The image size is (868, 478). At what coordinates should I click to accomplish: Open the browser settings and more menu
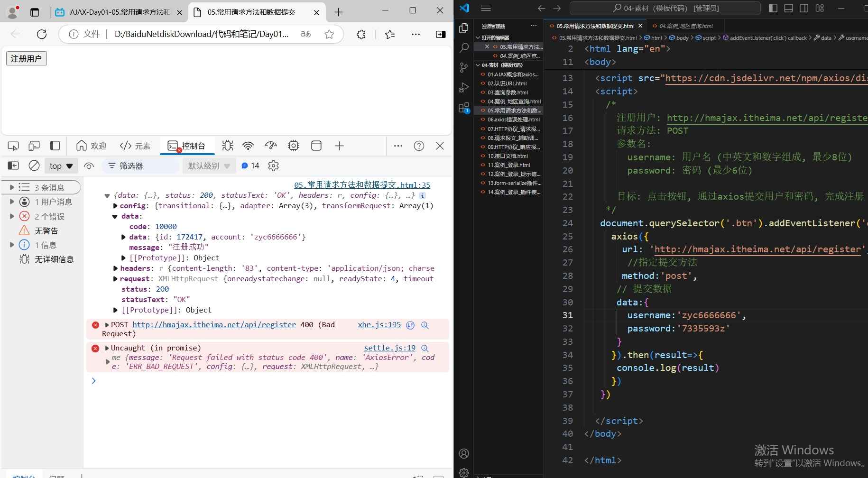[x=416, y=34]
